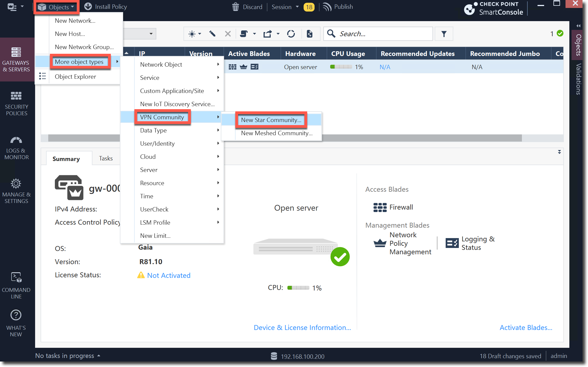Click the refresh icon in toolbar
The height and width of the screenshot is (367, 588).
(x=291, y=34)
